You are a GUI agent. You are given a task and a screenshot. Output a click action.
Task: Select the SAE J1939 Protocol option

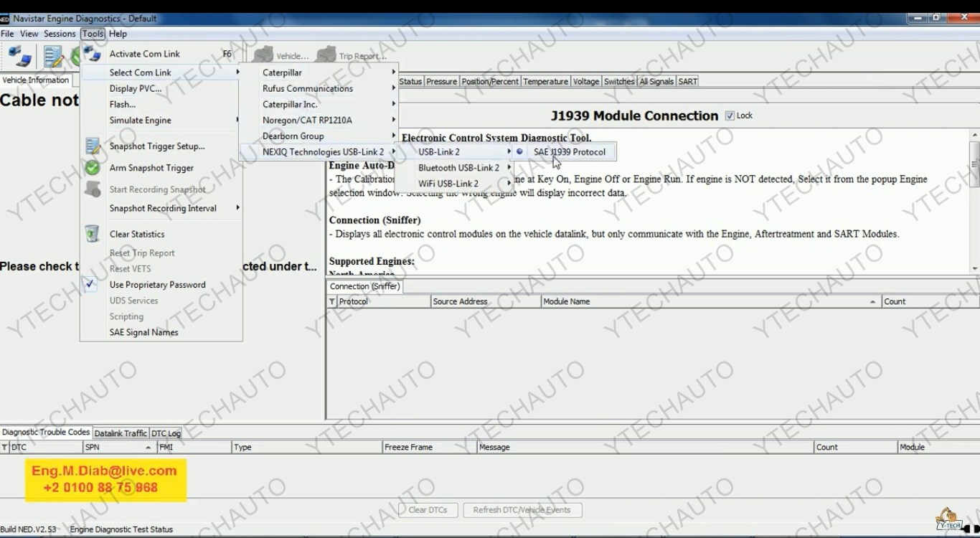569,151
